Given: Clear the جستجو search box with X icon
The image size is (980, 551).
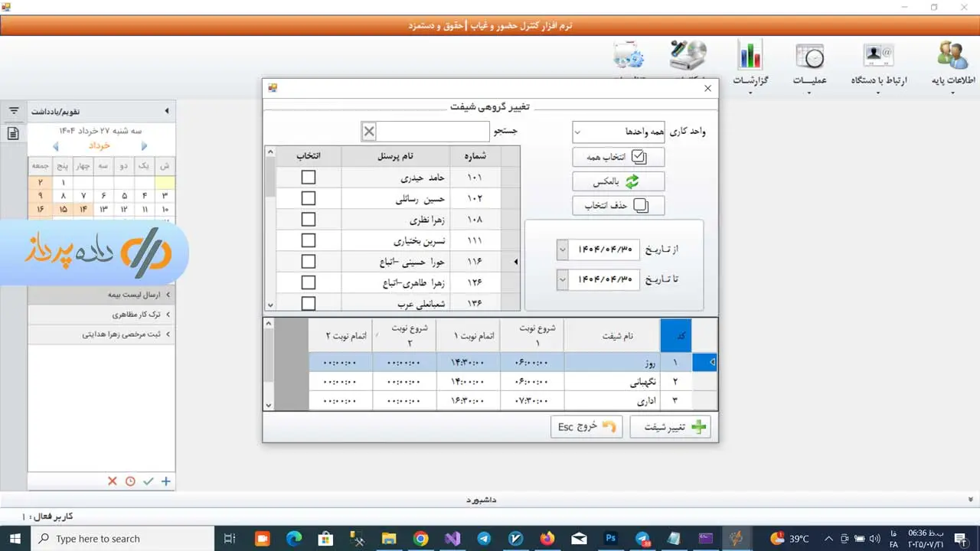Looking at the screenshot, I should (369, 132).
